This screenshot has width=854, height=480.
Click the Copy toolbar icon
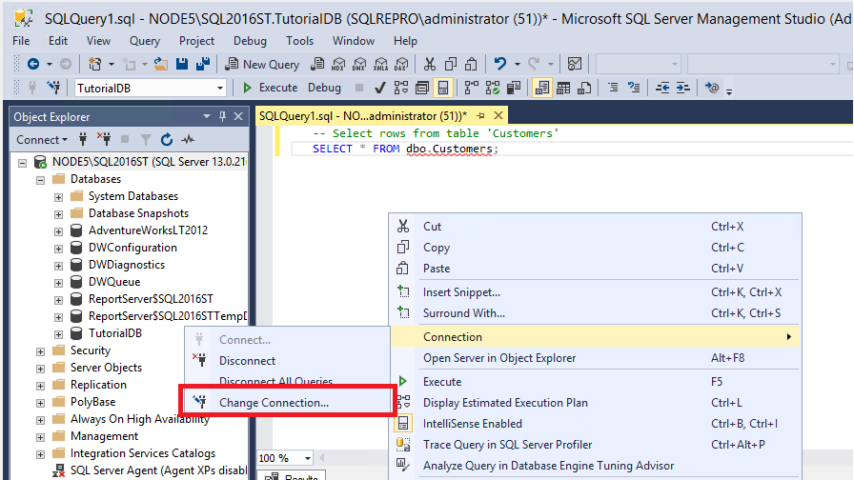click(x=450, y=64)
